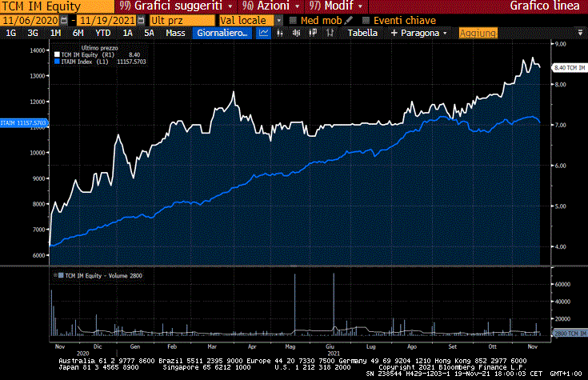The image size is (588, 380).
Task: Click the ITAIM 11157.5703 axis label
Action: pos(24,122)
